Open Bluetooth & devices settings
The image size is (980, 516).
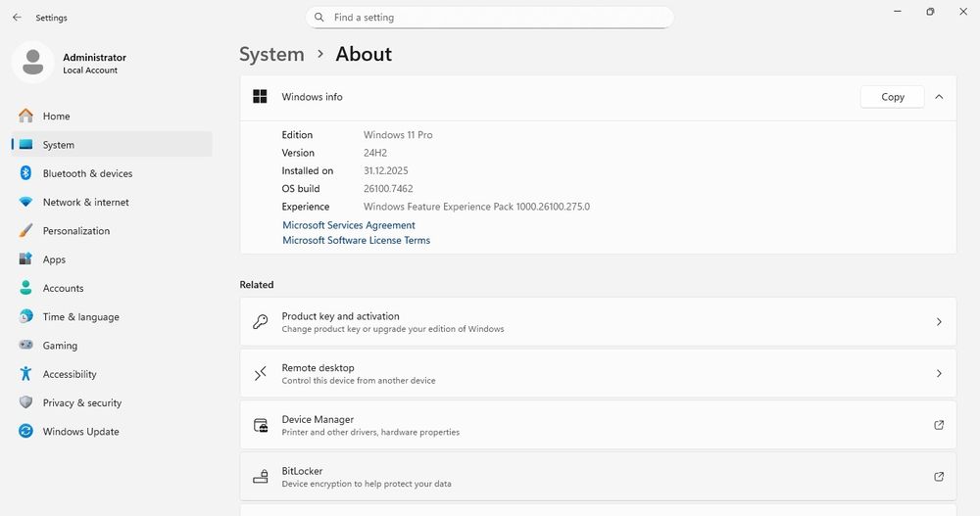[112, 173]
